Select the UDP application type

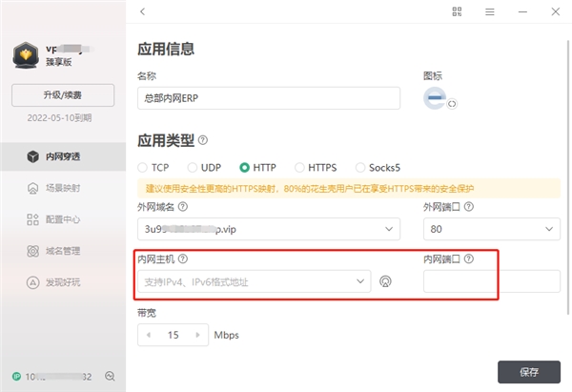click(204, 168)
